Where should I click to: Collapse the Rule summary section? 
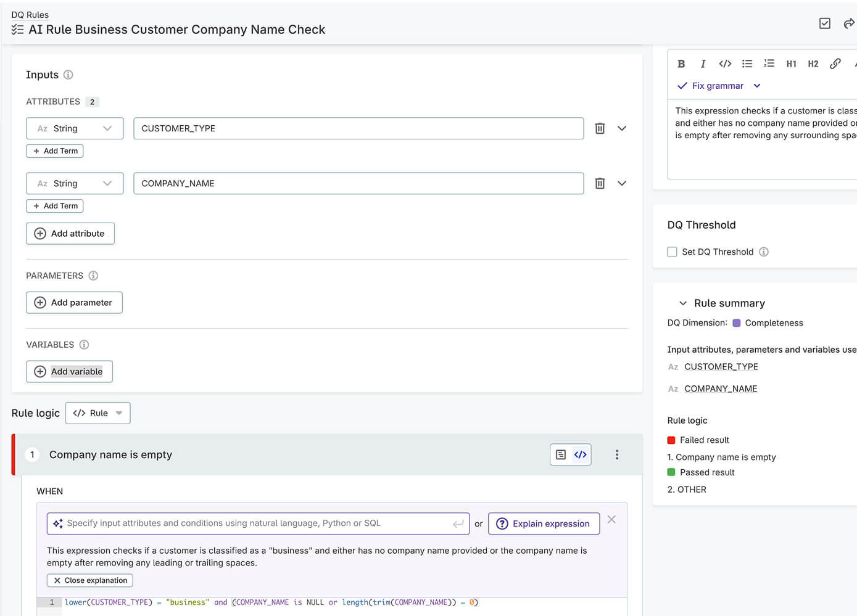tap(683, 303)
